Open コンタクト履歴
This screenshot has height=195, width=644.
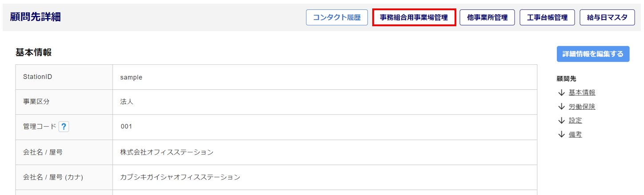point(337,18)
